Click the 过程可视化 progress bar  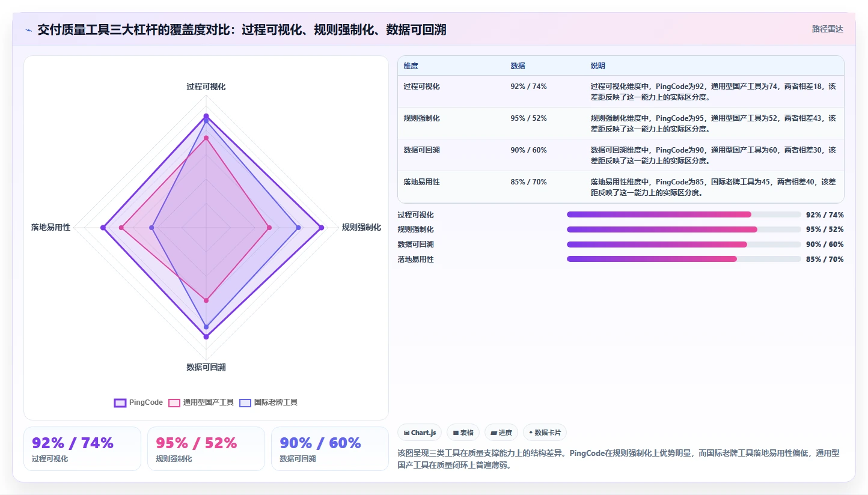pos(683,214)
